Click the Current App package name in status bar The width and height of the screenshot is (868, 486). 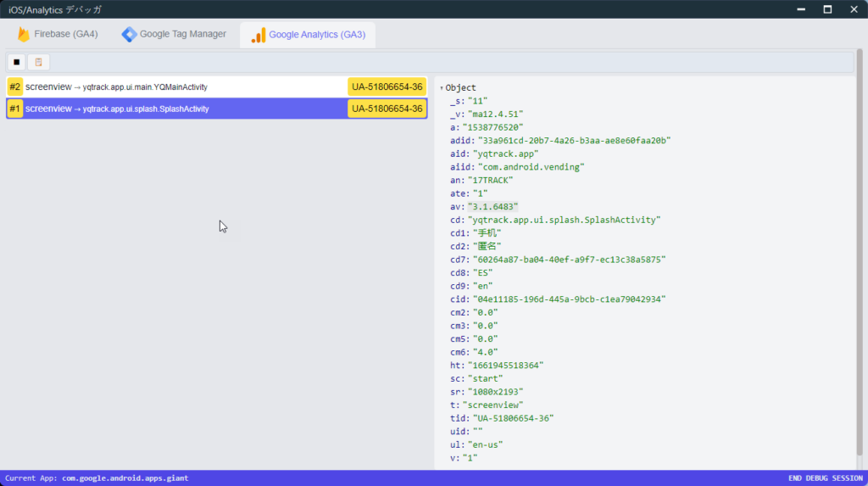(x=125, y=478)
